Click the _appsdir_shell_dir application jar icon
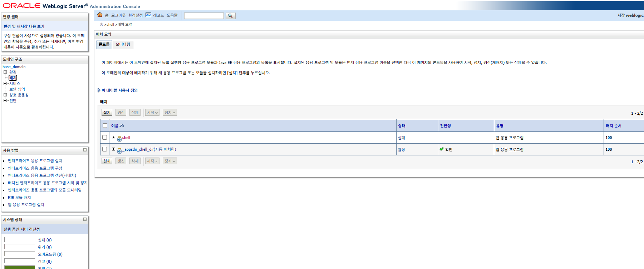The height and width of the screenshot is (269, 644). tap(119, 150)
